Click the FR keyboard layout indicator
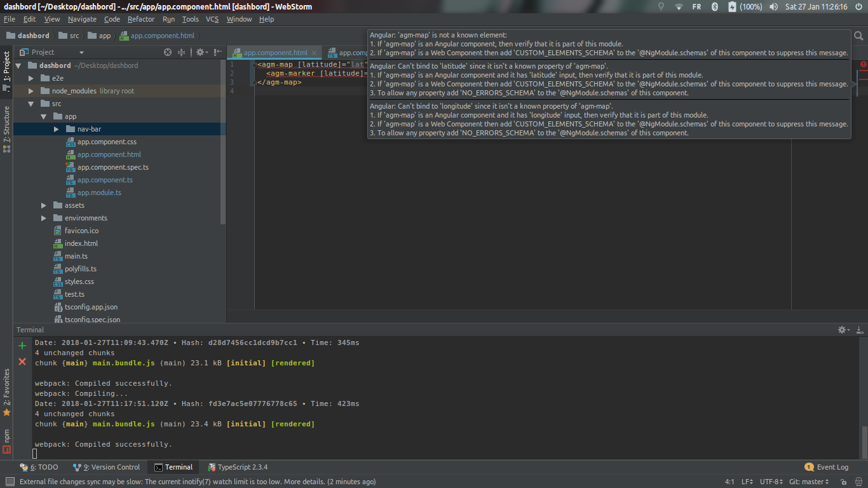 click(x=696, y=6)
